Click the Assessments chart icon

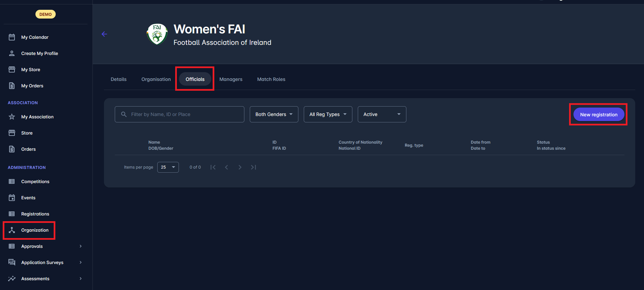pyautogui.click(x=12, y=279)
